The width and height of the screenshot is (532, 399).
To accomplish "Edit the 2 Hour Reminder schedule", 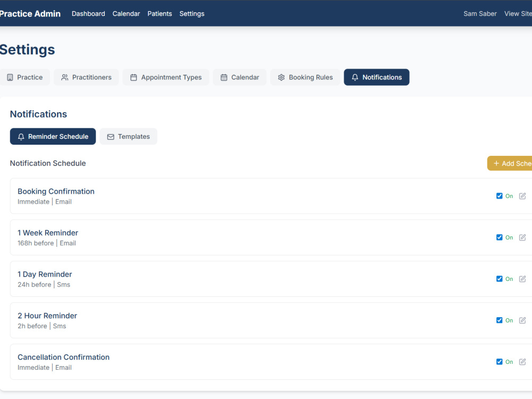I will coord(522,320).
